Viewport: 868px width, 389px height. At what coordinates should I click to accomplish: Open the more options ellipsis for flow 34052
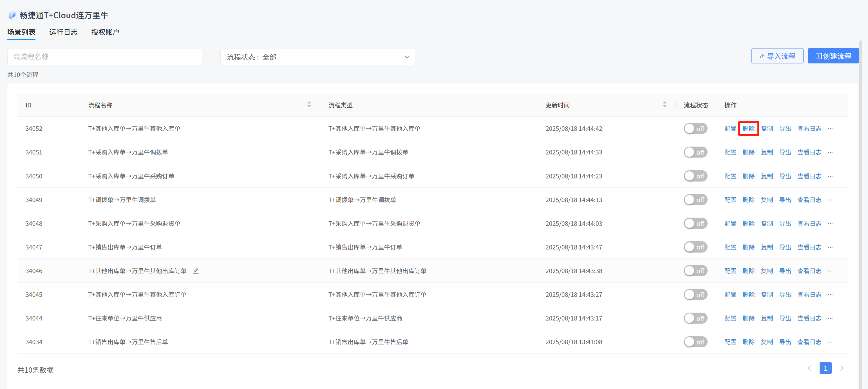click(830, 129)
